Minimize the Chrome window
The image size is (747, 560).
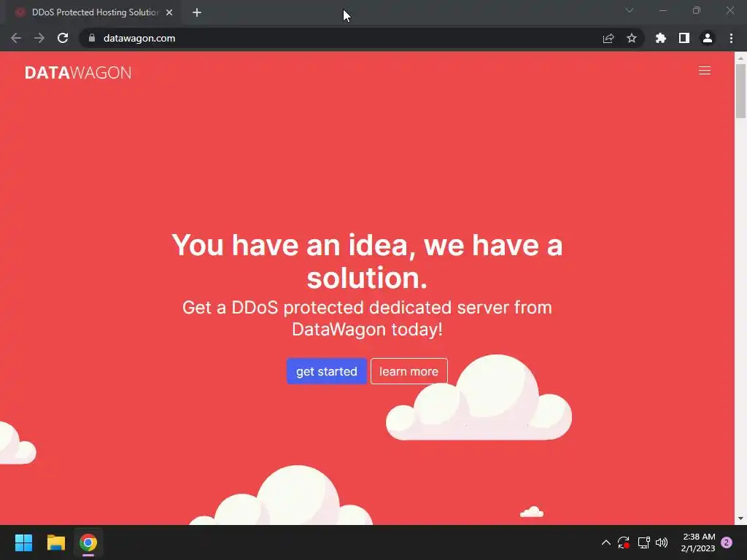click(x=662, y=10)
